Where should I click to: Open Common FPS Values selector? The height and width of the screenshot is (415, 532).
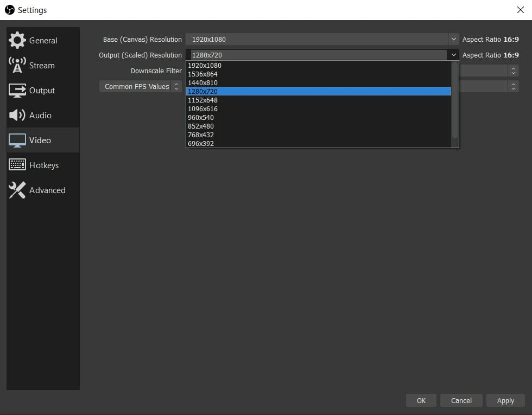[x=141, y=86]
